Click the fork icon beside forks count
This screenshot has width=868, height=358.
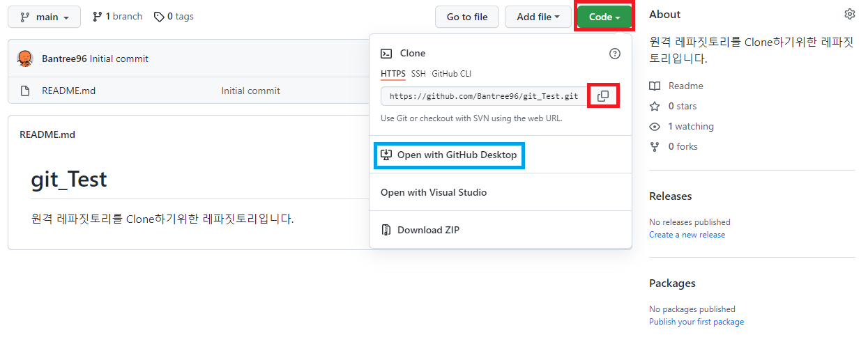[655, 146]
